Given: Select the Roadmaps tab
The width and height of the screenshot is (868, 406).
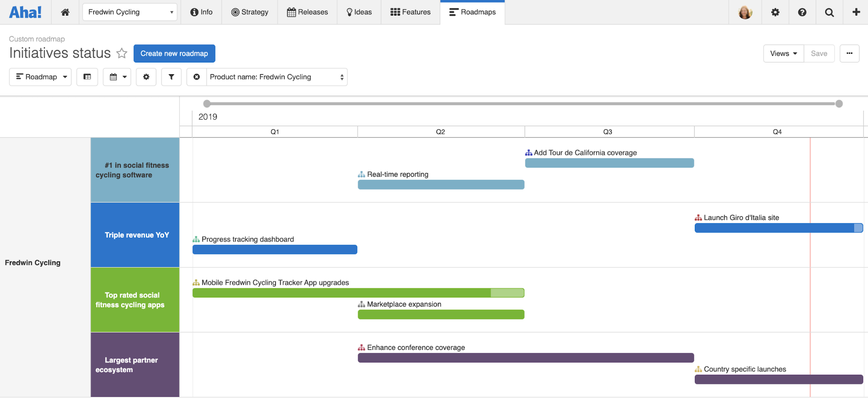Looking at the screenshot, I should [472, 12].
